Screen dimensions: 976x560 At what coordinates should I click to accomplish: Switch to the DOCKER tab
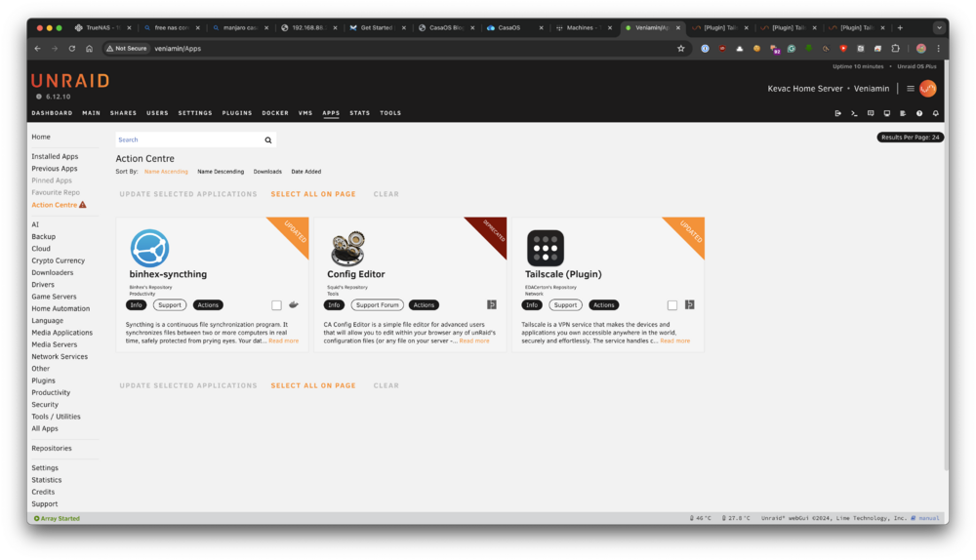(275, 113)
